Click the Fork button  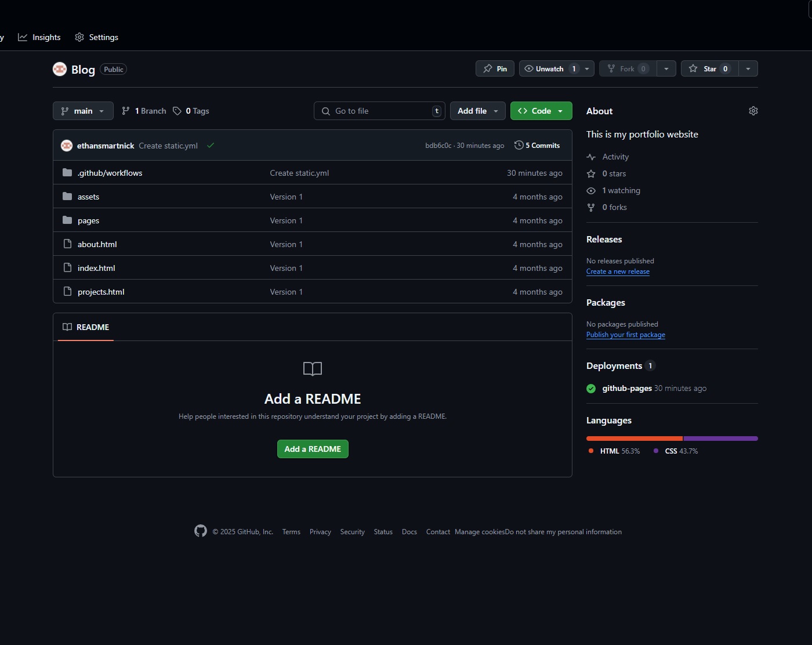pos(628,68)
